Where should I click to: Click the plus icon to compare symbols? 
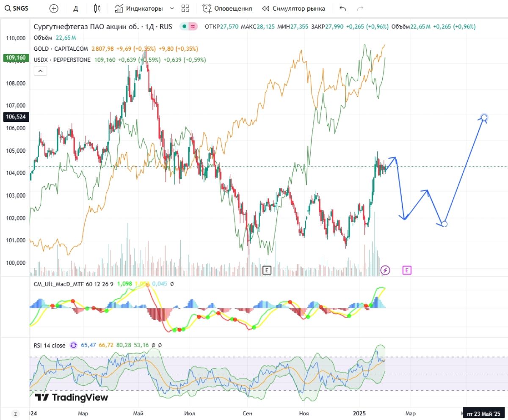coord(54,8)
